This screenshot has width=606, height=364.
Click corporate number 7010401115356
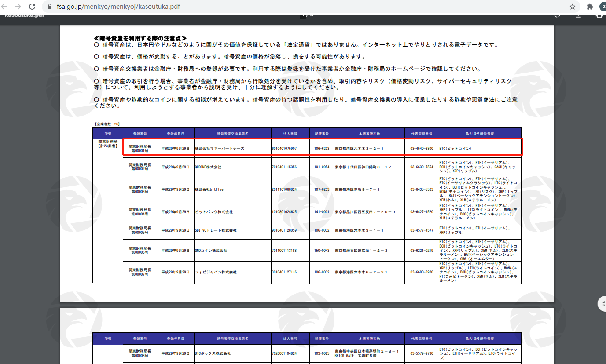tap(284, 167)
